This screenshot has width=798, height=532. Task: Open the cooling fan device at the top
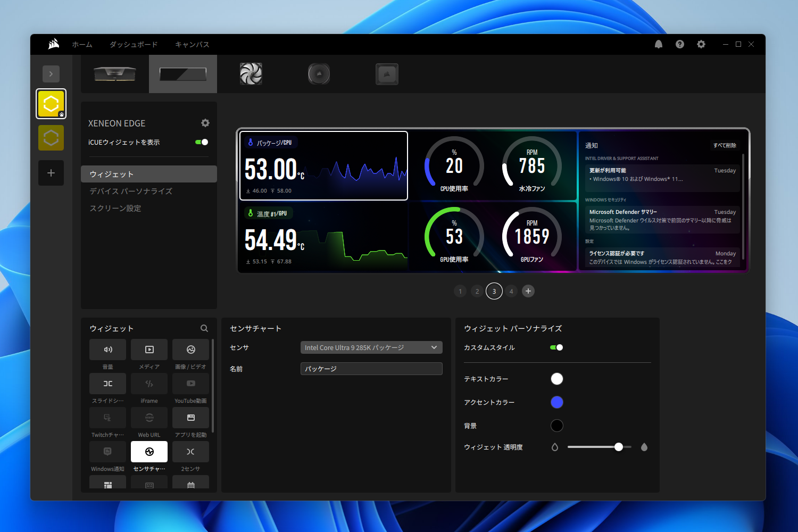[251, 73]
